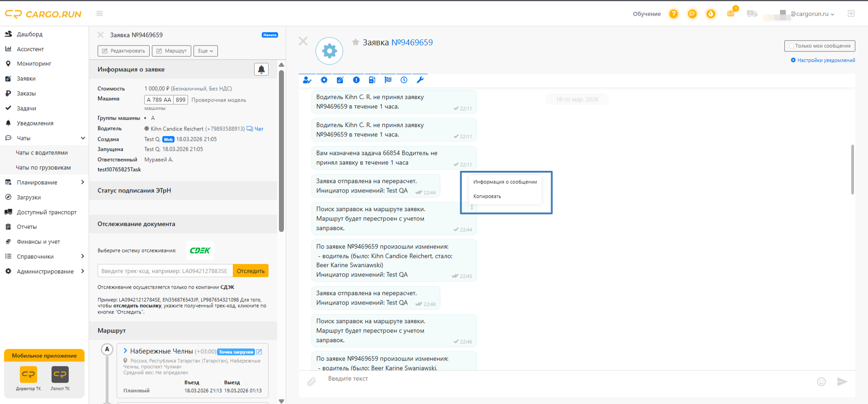Open Финансы и учет in the sidebar

pyautogui.click(x=38, y=242)
